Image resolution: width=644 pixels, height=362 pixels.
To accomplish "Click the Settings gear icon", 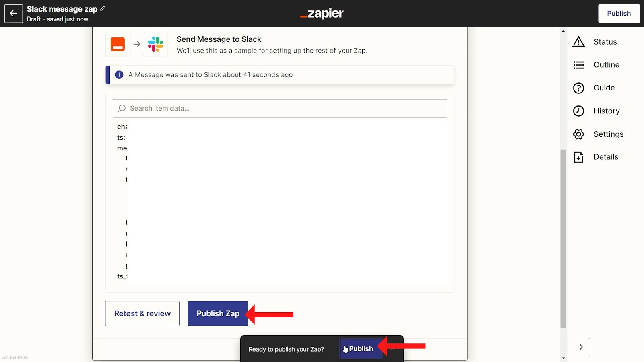I will [x=578, y=134].
